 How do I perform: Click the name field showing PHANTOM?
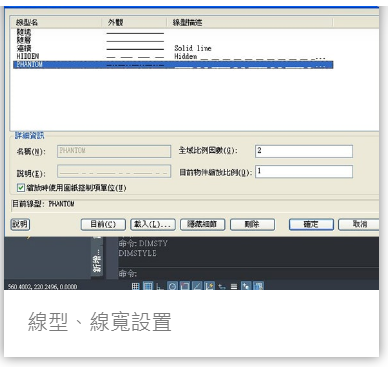click(114, 151)
